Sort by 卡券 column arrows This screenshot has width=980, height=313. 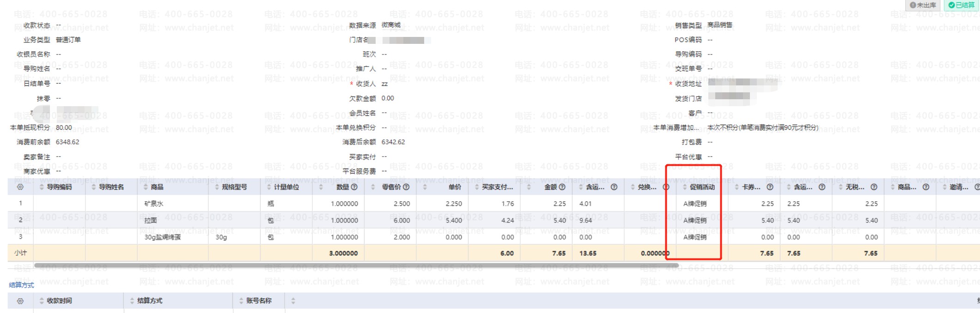[737, 187]
